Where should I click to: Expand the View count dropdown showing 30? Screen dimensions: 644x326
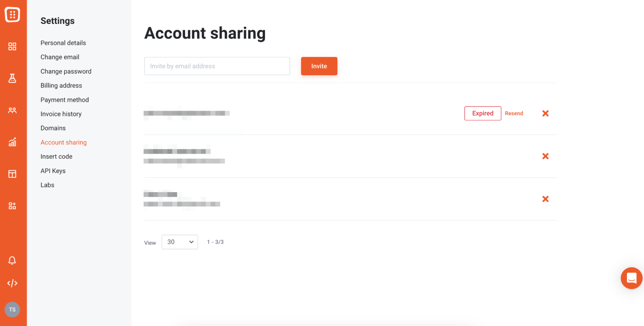pos(180,242)
